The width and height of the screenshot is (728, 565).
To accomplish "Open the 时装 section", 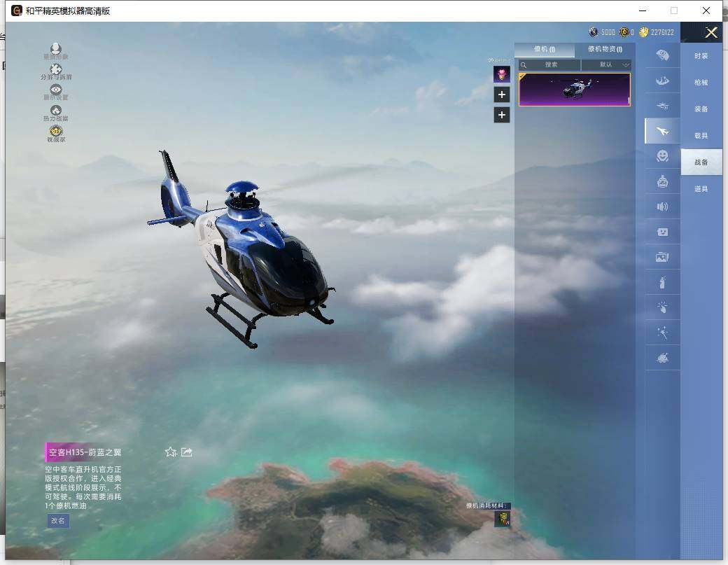I will [701, 56].
